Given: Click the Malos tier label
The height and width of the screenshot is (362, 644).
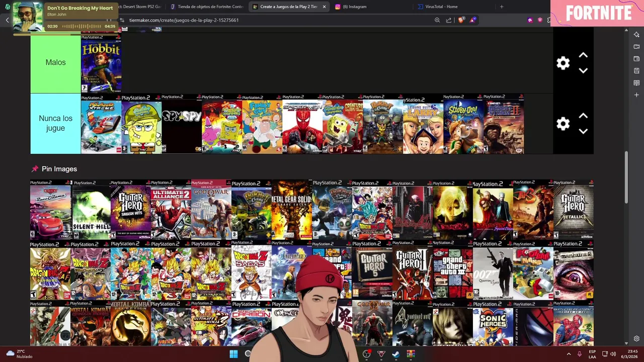Looking at the screenshot, I should click(x=55, y=63).
